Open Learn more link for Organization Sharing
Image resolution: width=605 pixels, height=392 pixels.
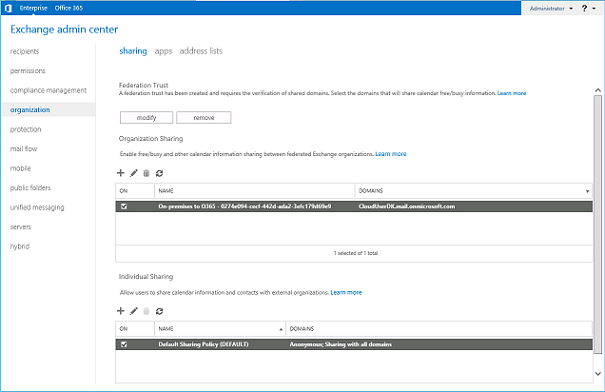point(391,154)
